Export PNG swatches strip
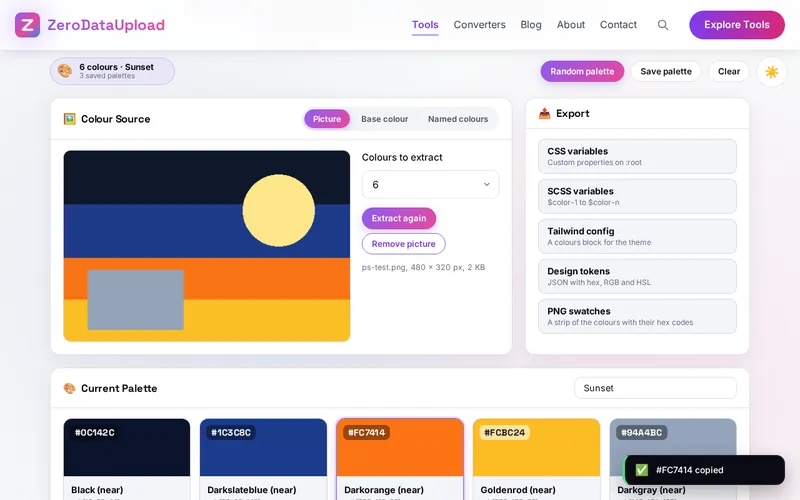 (x=637, y=316)
